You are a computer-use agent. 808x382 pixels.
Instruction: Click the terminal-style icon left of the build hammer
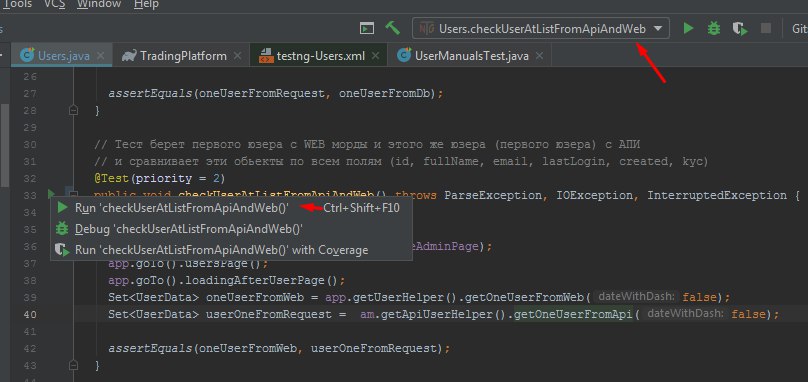367,29
